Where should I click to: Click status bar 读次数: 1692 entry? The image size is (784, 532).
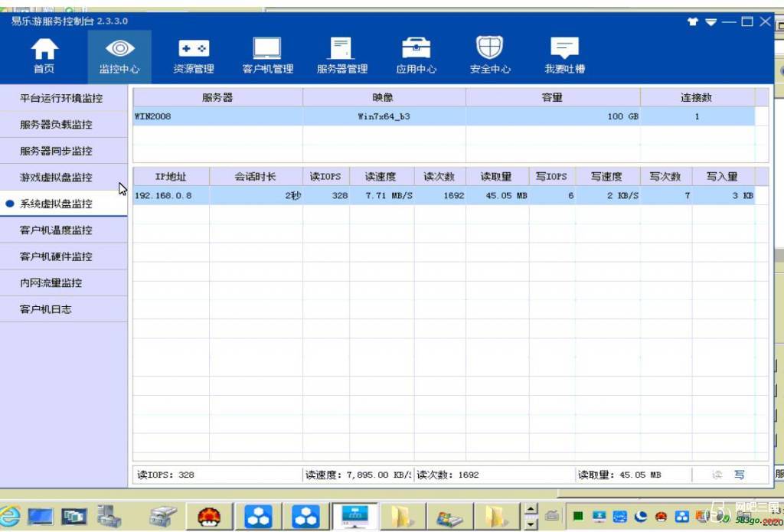click(495, 475)
